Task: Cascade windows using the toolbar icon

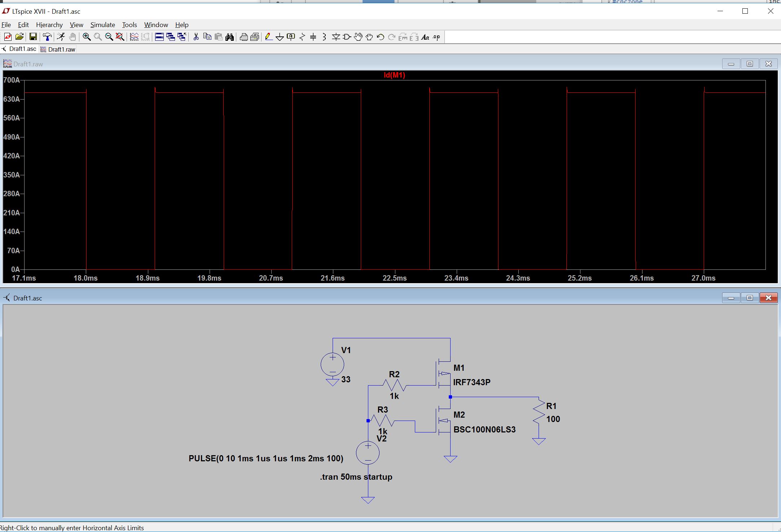Action: click(x=171, y=37)
